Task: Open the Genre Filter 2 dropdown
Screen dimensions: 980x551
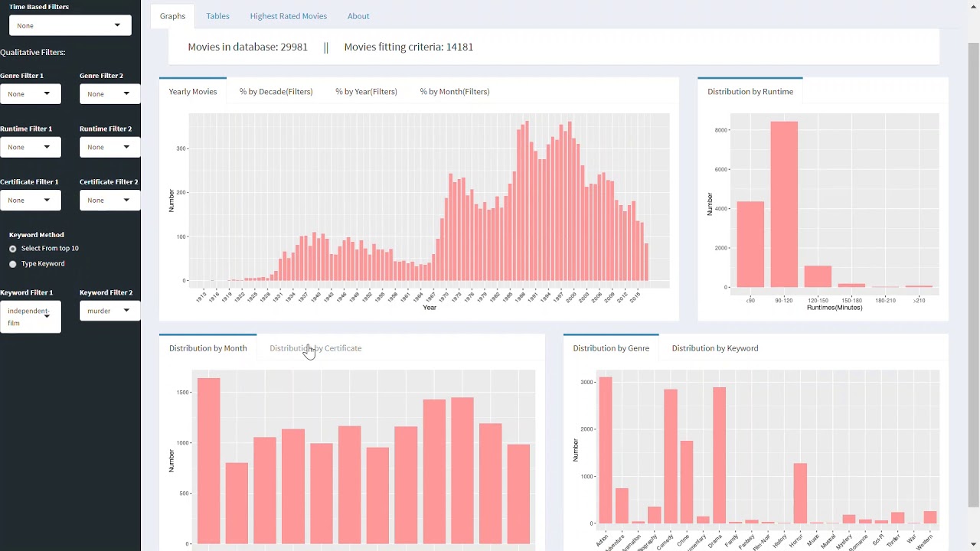Action: 109,94
